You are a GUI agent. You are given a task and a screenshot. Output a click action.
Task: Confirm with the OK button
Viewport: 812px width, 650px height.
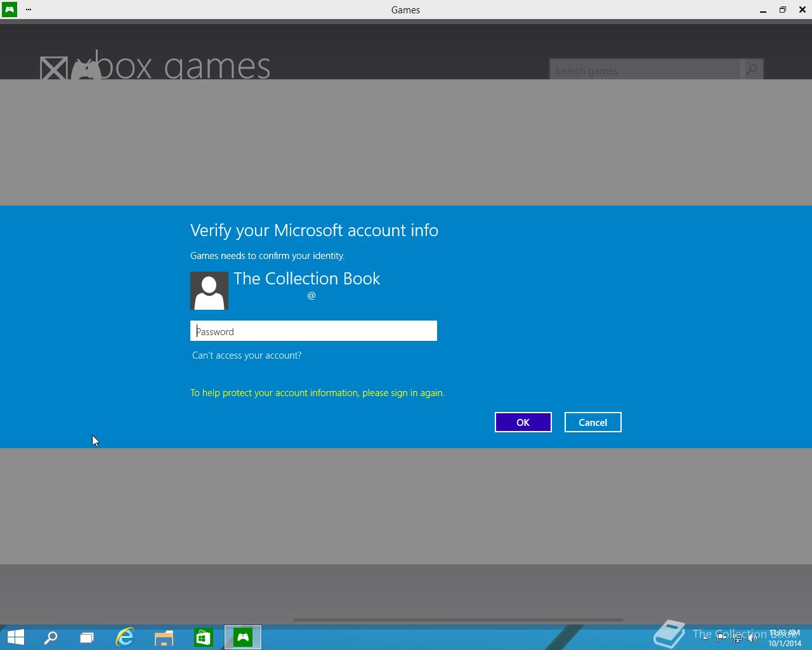[x=523, y=422]
